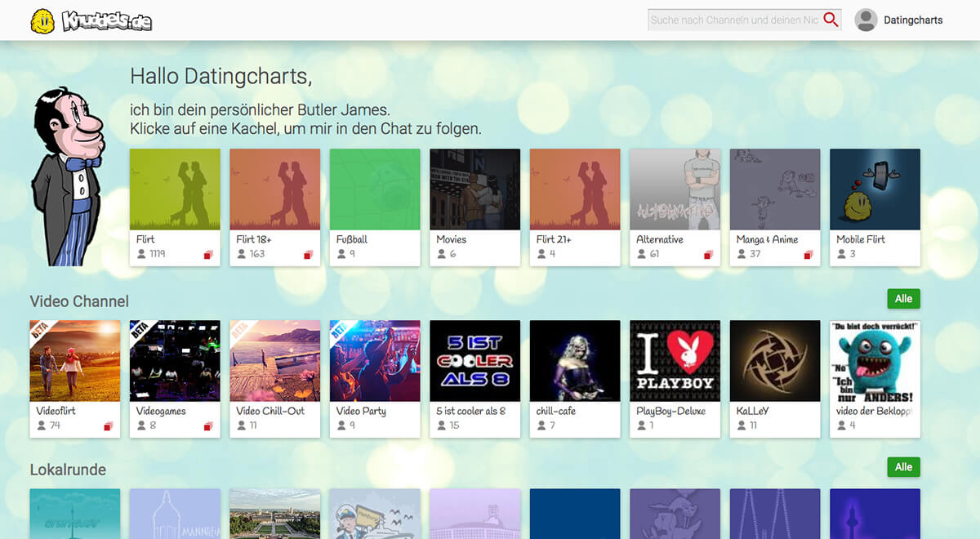
Task: Open the Datingcharts username menu
Action: point(913,20)
